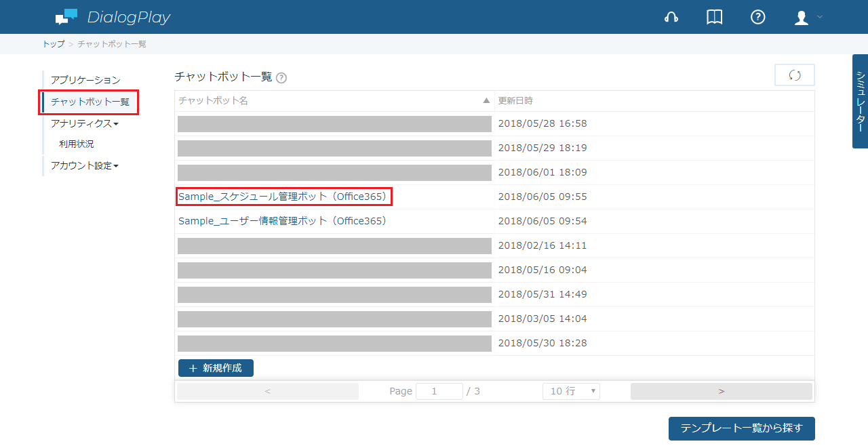Select チャットボット一覧 in the sidebar
The image size is (868, 448).
pyautogui.click(x=90, y=102)
